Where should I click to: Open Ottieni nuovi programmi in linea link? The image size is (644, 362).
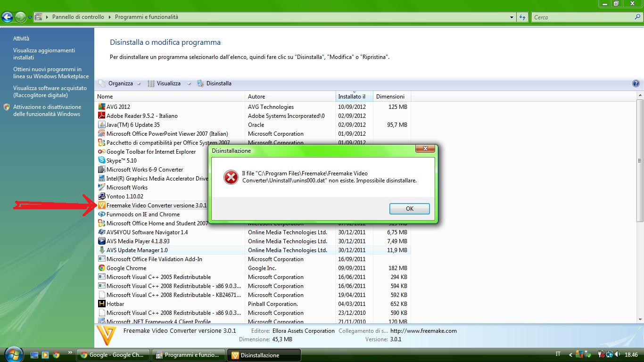pyautogui.click(x=51, y=73)
